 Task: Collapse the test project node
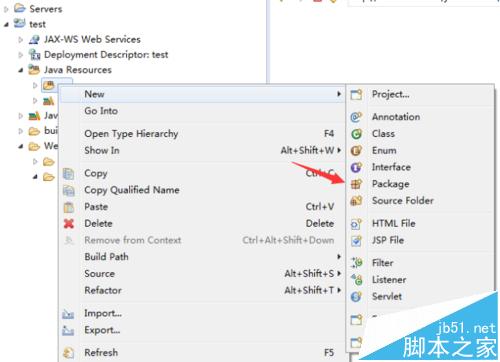[6, 25]
